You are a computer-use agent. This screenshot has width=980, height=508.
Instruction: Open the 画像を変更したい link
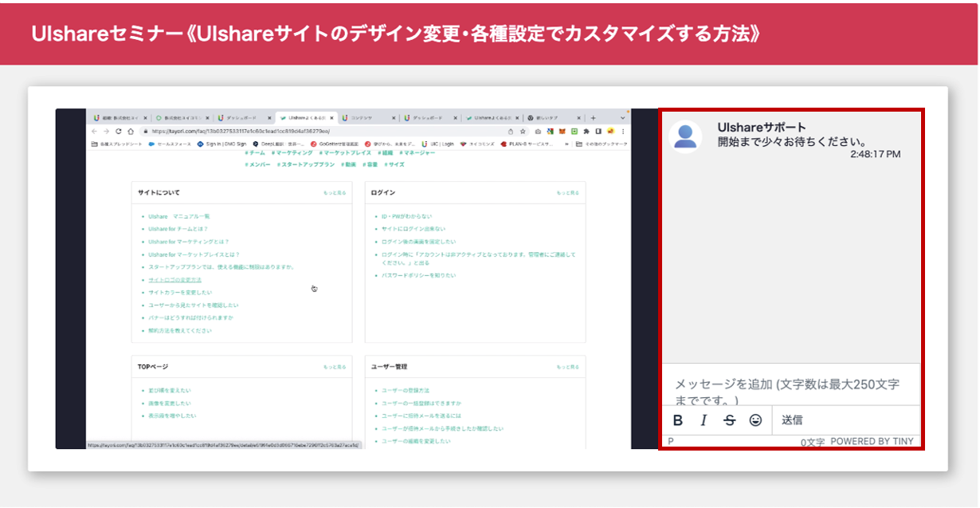pos(169,403)
